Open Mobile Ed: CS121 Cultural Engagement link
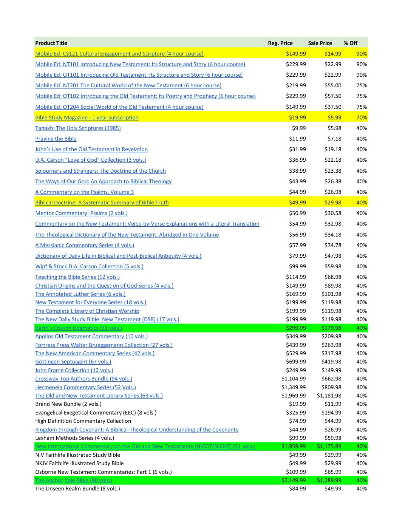Viewport: 411px width, 532px height. pyautogui.click(x=119, y=54)
